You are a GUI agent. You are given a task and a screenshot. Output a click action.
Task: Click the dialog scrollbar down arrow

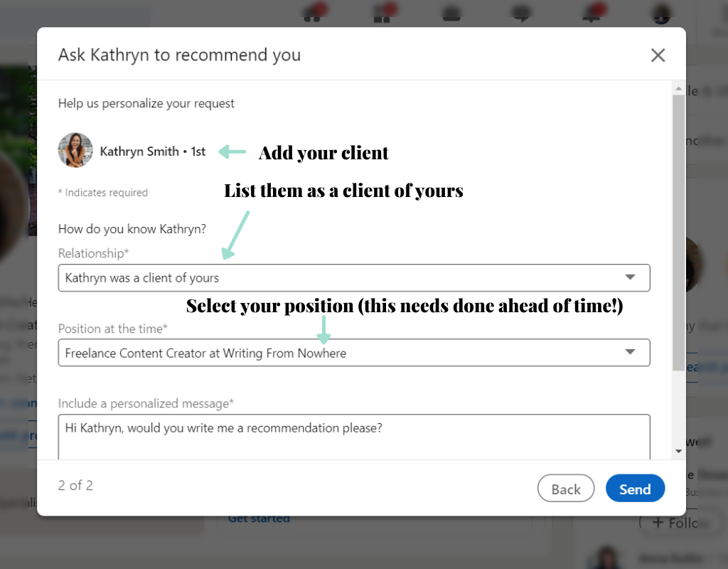(678, 451)
